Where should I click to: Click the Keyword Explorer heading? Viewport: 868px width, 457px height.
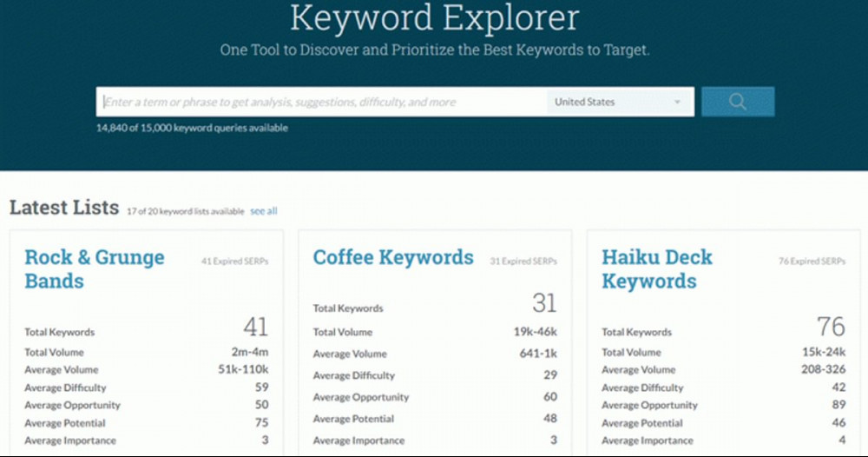point(435,17)
